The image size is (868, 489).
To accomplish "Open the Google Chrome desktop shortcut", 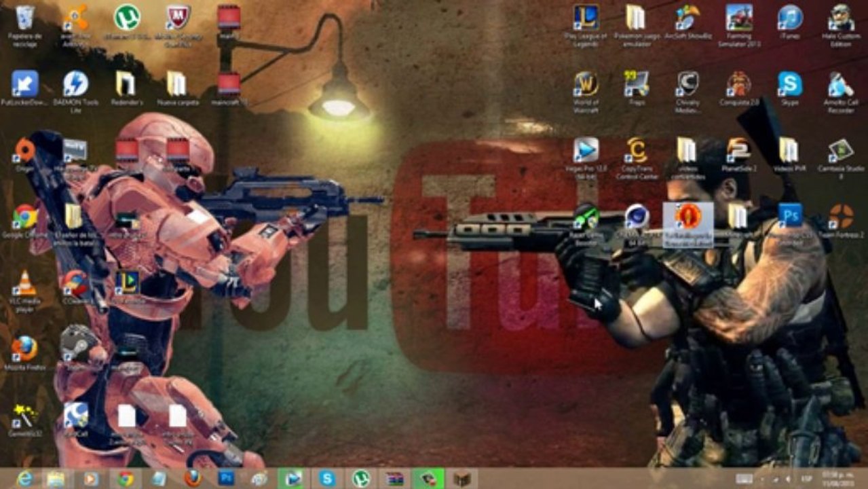I will 25,221.
